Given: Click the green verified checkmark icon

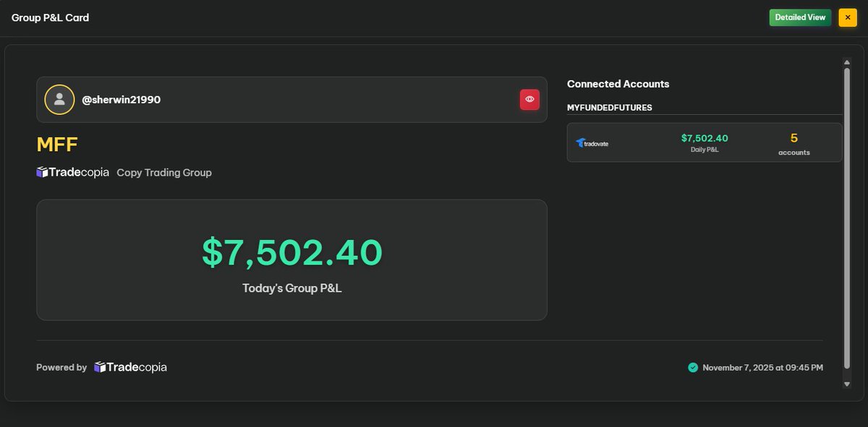Looking at the screenshot, I should pos(693,368).
